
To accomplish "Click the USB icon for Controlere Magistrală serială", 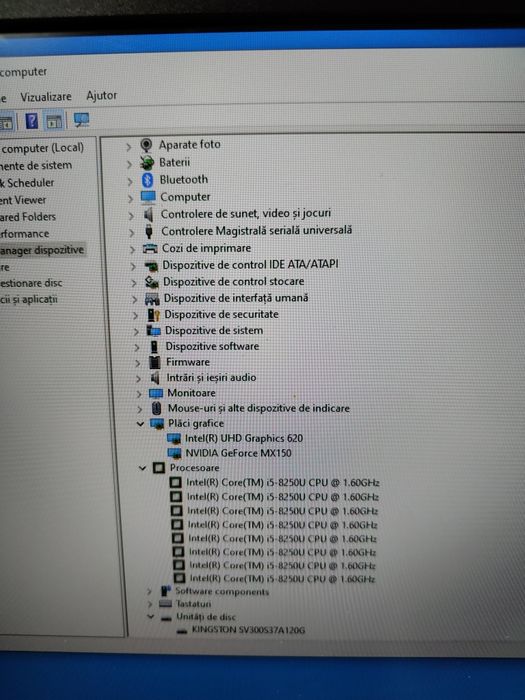I will pyautogui.click(x=149, y=231).
